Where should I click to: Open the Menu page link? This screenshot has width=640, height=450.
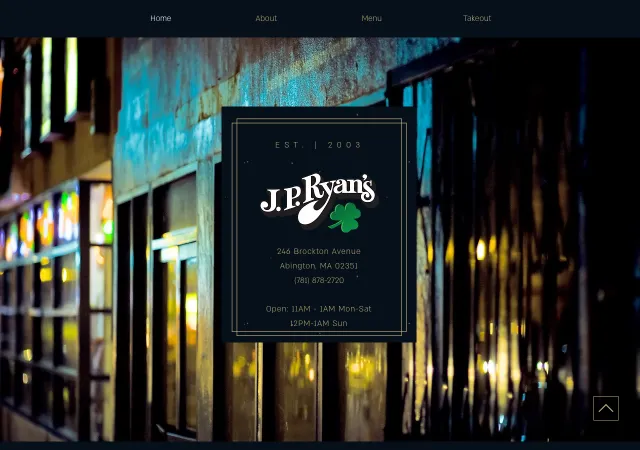click(x=371, y=18)
